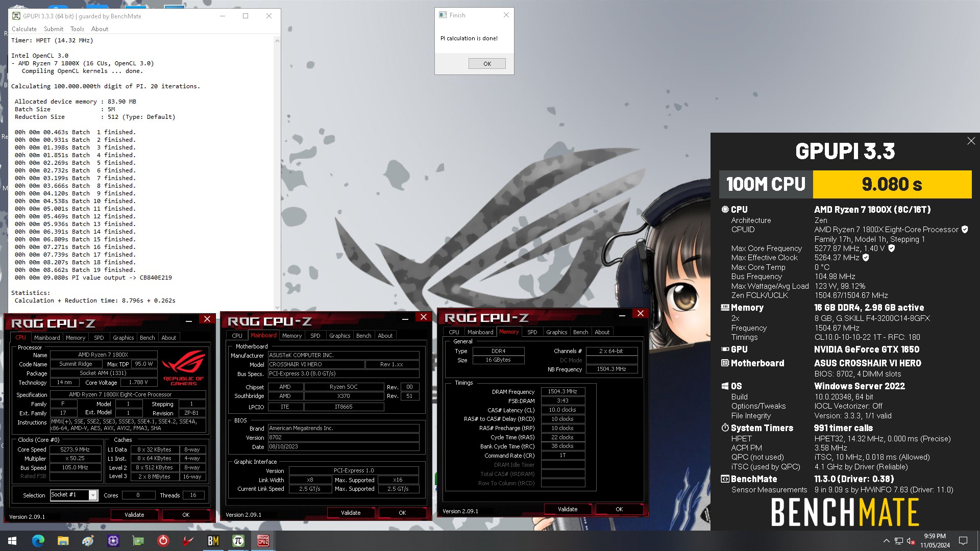Click Validate in the Processor CPU-Z window
Viewport: 980px width, 551px height.
pyautogui.click(x=134, y=515)
